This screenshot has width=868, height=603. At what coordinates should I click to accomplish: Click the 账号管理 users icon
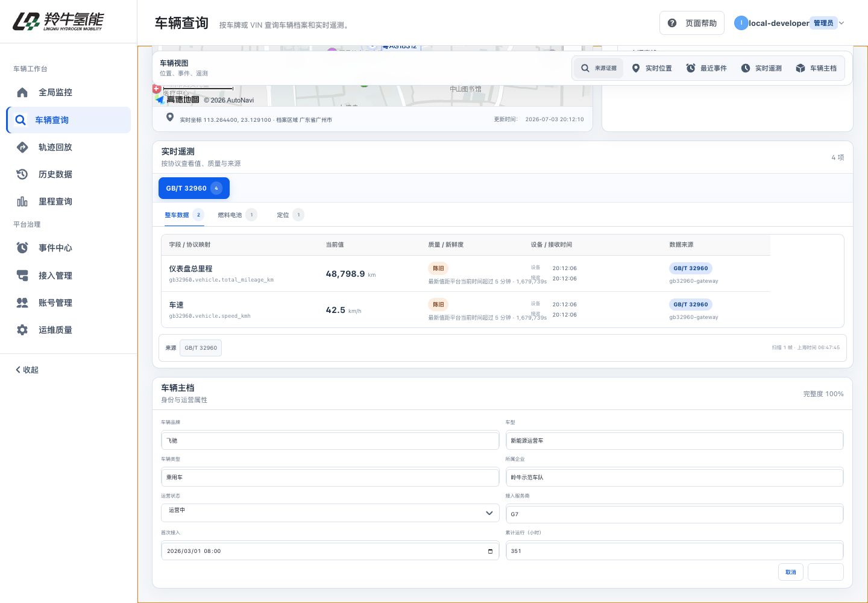pos(22,303)
